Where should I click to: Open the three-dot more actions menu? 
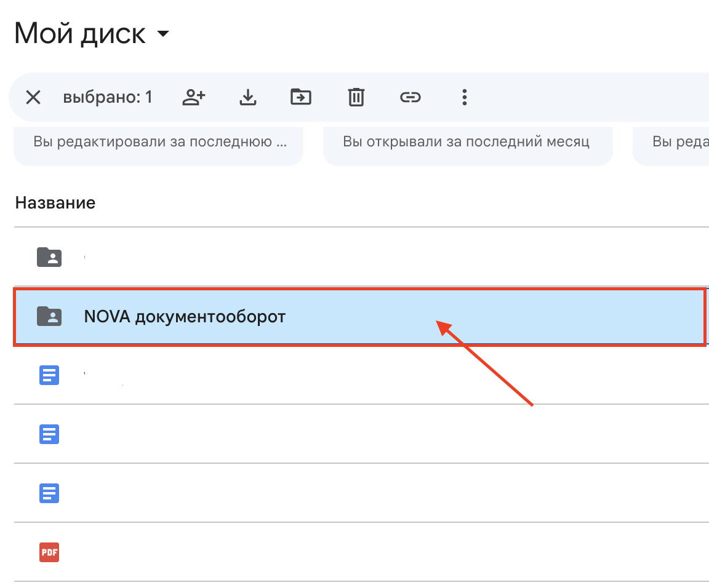click(465, 97)
